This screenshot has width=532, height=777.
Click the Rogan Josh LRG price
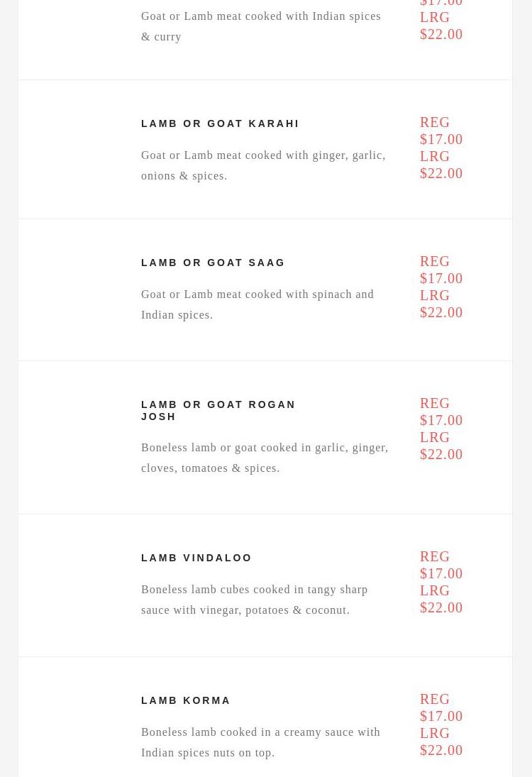(440, 446)
